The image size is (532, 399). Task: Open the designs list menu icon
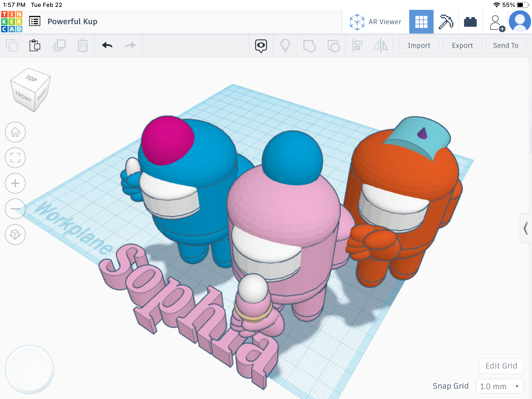[x=35, y=21]
